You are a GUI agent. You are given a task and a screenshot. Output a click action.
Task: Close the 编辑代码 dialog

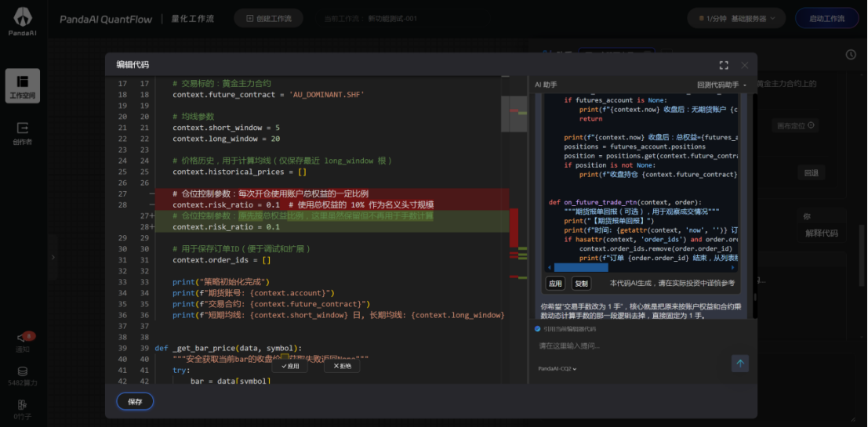tap(745, 65)
